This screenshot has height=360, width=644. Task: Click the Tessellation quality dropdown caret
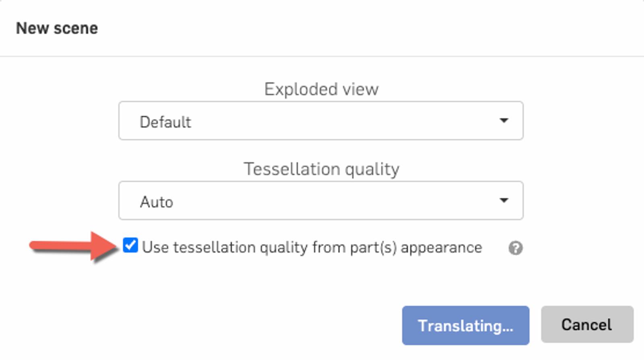504,200
